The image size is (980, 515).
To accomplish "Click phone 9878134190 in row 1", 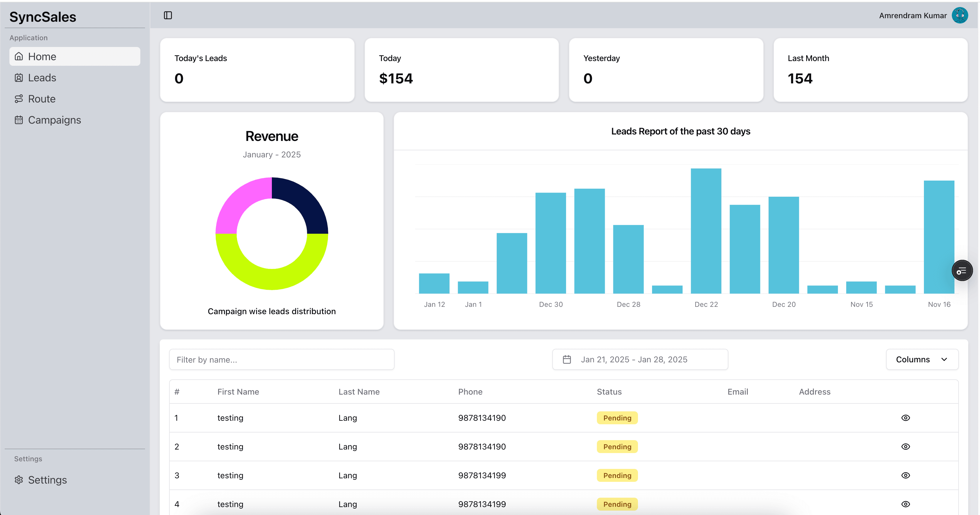I will [482, 418].
